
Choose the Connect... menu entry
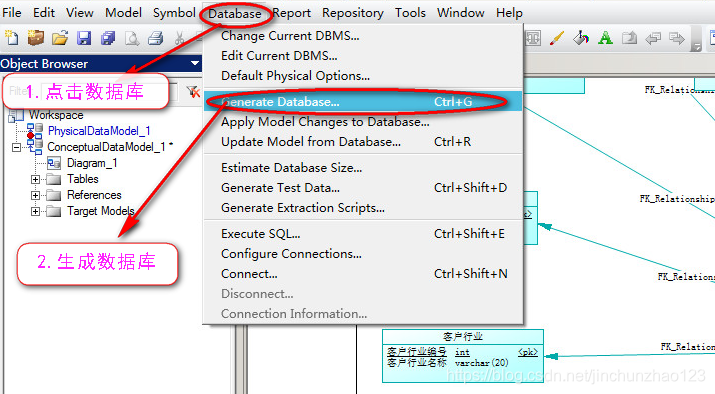click(363, 274)
